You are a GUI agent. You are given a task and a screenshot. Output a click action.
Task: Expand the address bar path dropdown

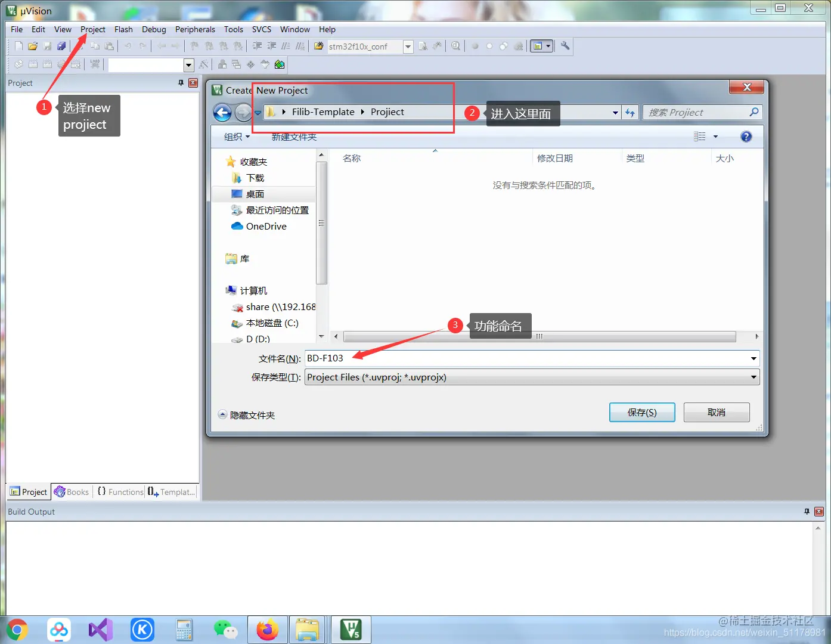pyautogui.click(x=615, y=112)
